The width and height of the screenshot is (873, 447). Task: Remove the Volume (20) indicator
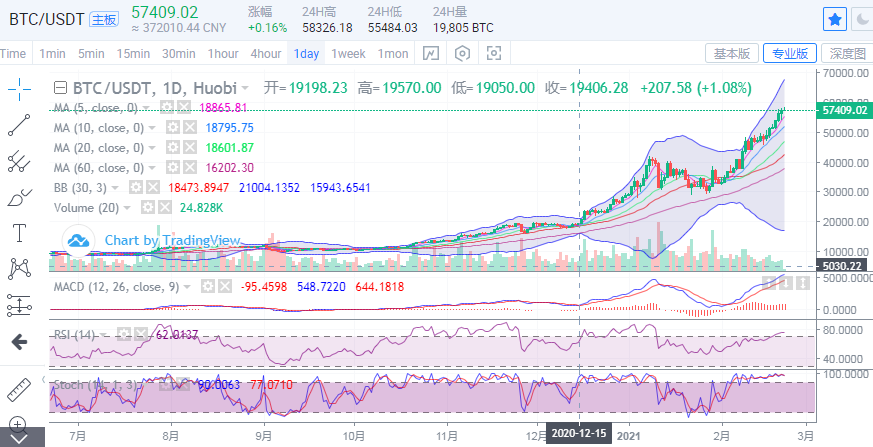click(x=165, y=208)
